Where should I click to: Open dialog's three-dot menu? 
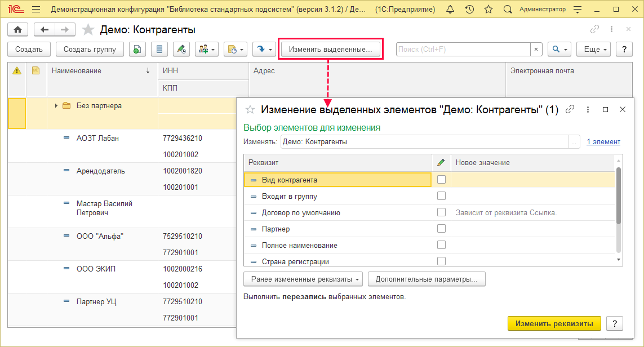(x=588, y=110)
